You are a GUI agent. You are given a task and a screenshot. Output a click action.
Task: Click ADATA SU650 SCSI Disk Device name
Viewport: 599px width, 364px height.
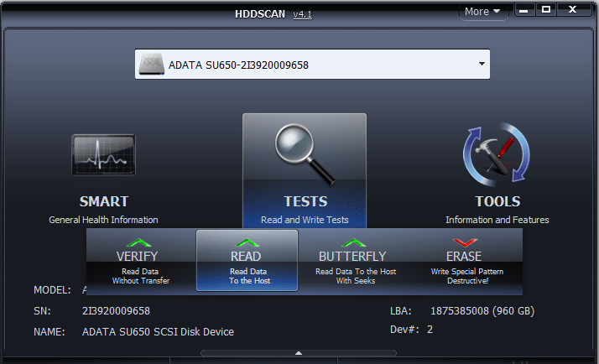(158, 332)
